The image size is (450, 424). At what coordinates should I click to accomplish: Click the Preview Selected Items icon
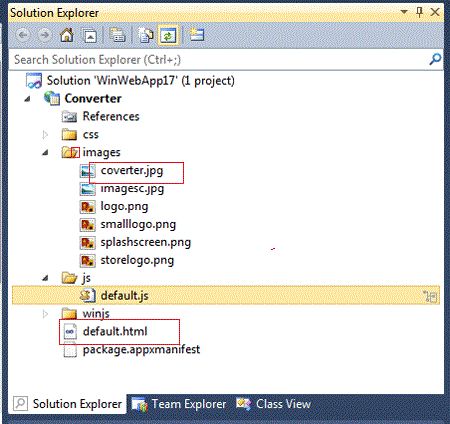[197, 35]
